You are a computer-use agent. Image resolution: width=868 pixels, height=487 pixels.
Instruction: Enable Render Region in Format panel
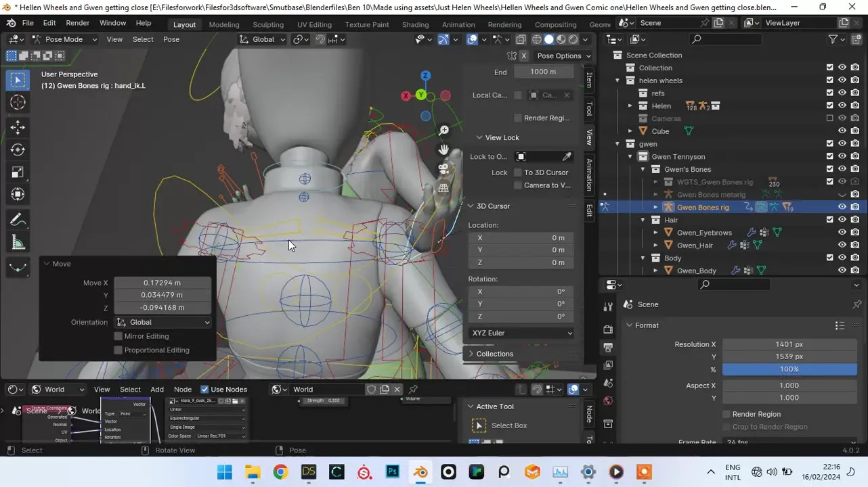[x=726, y=414]
